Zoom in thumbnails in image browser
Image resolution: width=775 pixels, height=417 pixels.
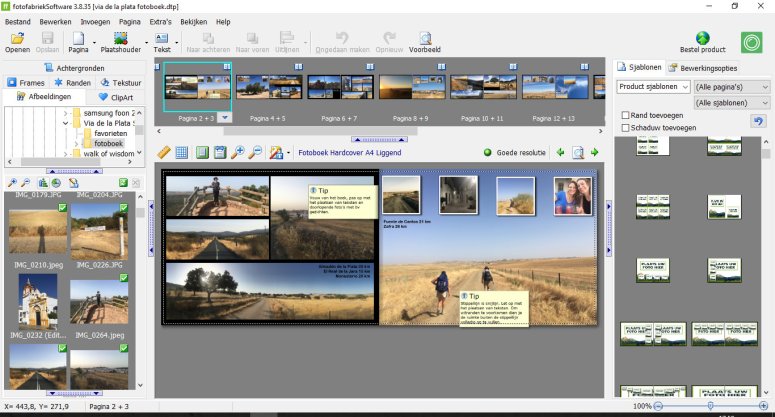click(x=12, y=183)
